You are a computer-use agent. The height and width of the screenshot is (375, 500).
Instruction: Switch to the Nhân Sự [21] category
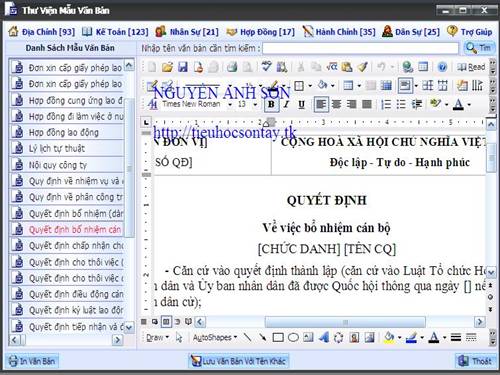tap(187, 32)
